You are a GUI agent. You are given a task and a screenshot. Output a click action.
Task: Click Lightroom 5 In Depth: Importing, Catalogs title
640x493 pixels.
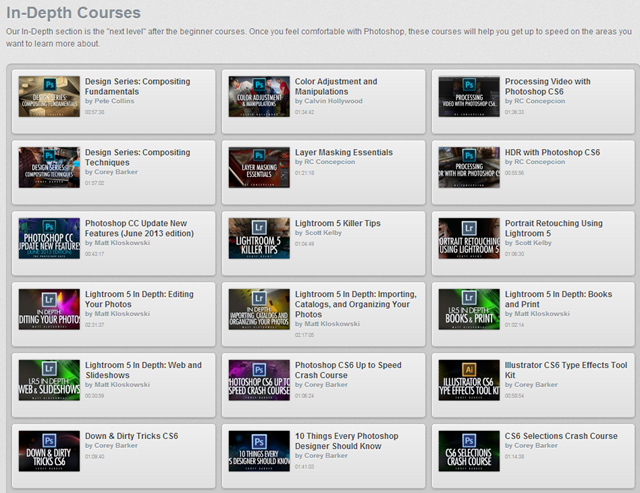click(x=356, y=304)
